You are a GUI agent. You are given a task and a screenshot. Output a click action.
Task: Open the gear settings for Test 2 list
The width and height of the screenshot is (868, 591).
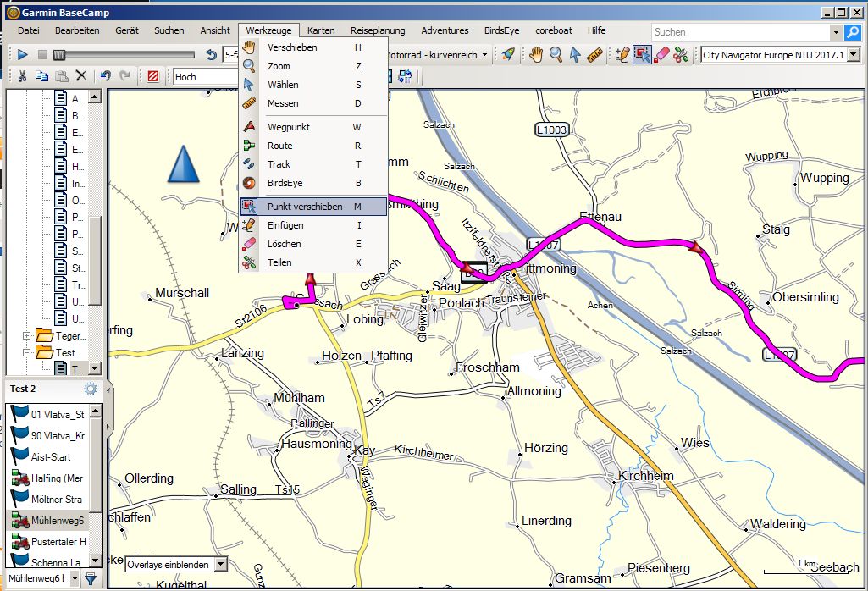(x=91, y=389)
